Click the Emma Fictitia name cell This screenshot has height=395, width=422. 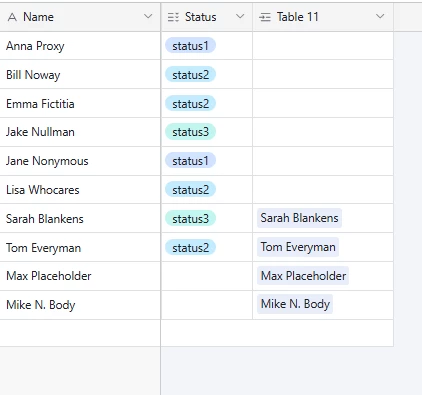point(80,103)
